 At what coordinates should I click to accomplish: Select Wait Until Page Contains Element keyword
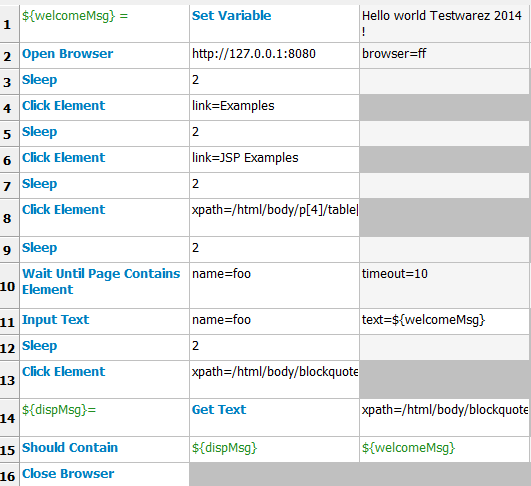(x=104, y=286)
